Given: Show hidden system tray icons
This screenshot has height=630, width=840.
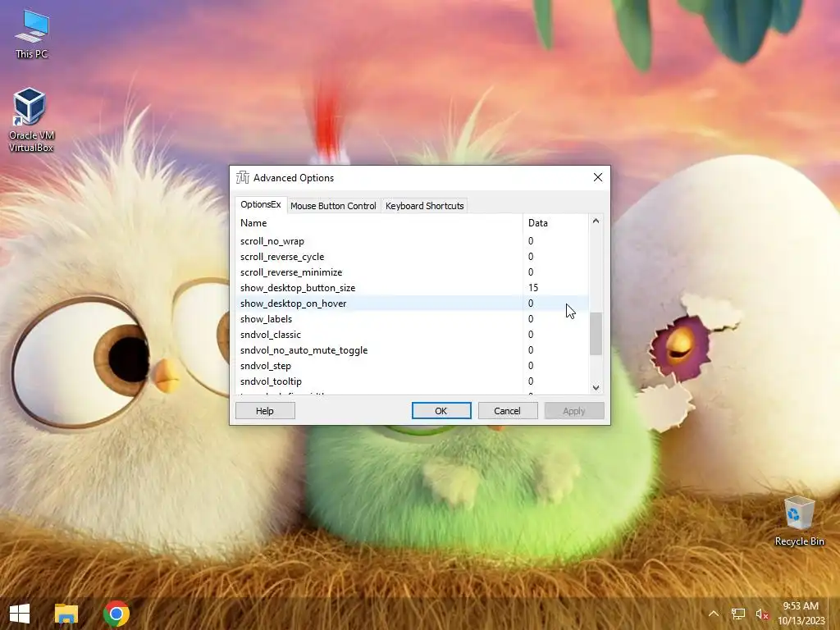Looking at the screenshot, I should (714, 614).
